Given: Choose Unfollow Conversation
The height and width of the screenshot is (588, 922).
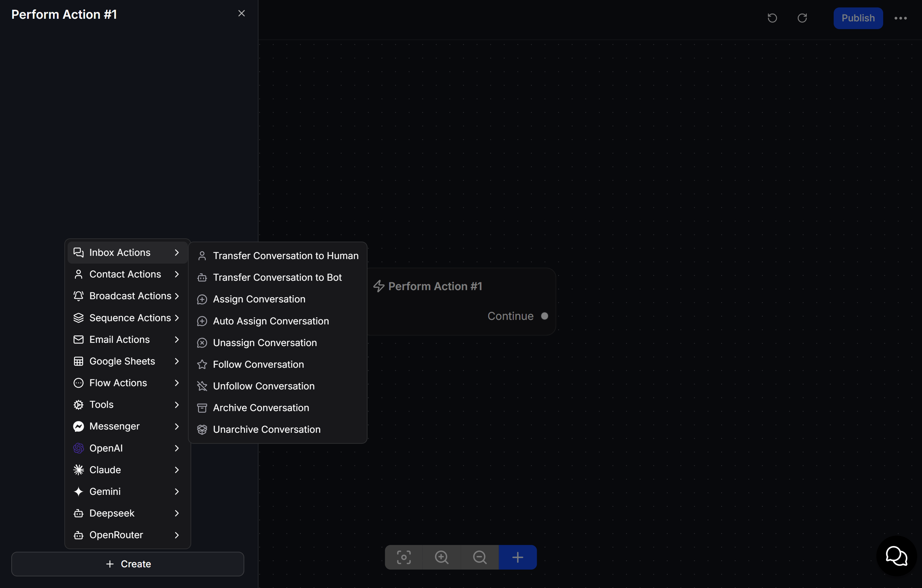Looking at the screenshot, I should click(x=278, y=386).
